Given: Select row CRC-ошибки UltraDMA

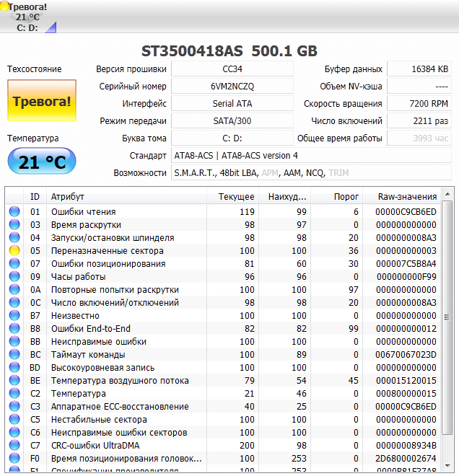Looking at the screenshot, I should point(223,445).
